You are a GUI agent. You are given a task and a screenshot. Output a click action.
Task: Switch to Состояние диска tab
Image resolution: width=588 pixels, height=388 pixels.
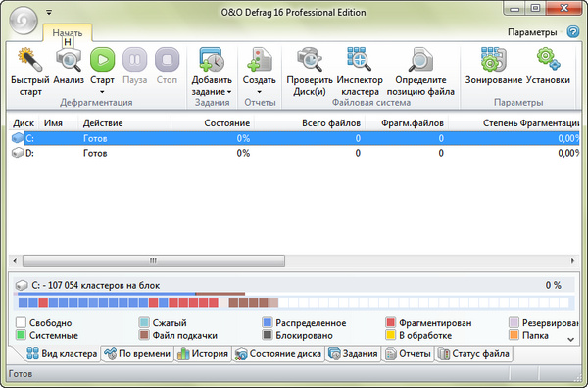(278, 353)
